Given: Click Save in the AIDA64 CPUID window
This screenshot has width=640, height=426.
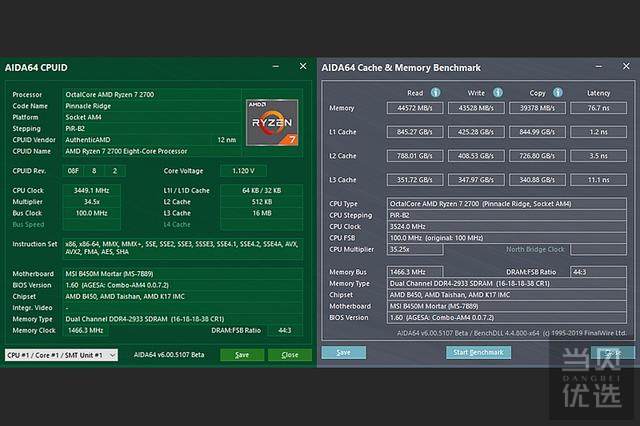Looking at the screenshot, I should [242, 355].
